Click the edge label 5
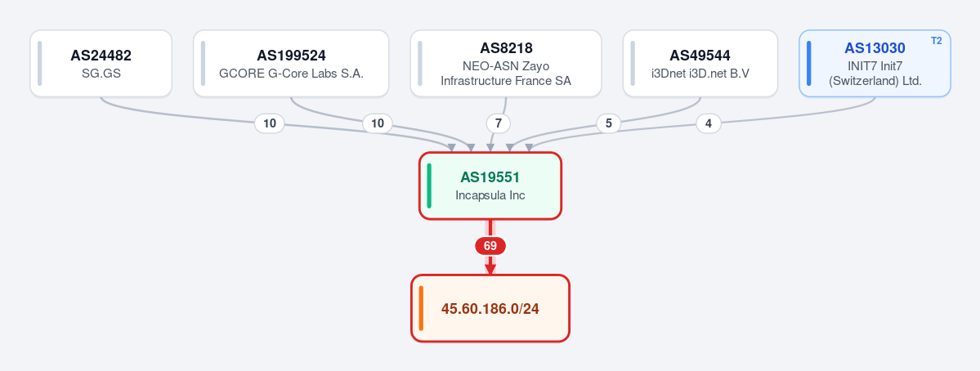 point(609,123)
